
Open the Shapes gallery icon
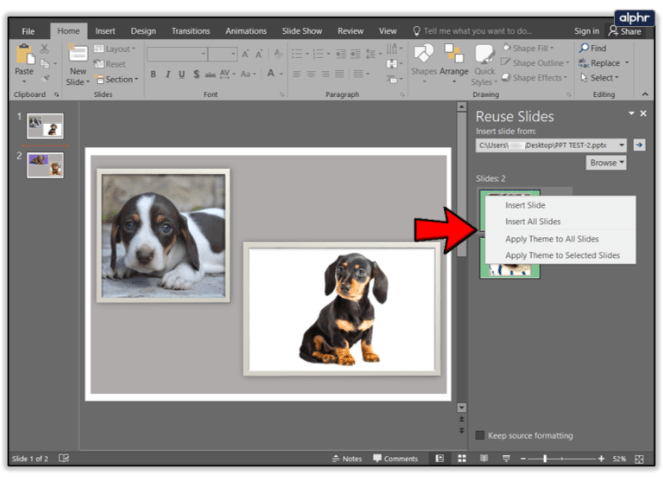[x=423, y=58]
